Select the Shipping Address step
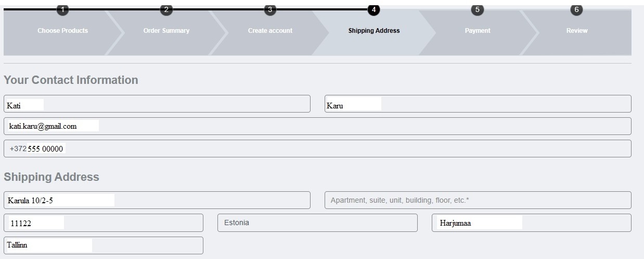Image resolution: width=644 pixels, height=259 pixels. [x=374, y=31]
